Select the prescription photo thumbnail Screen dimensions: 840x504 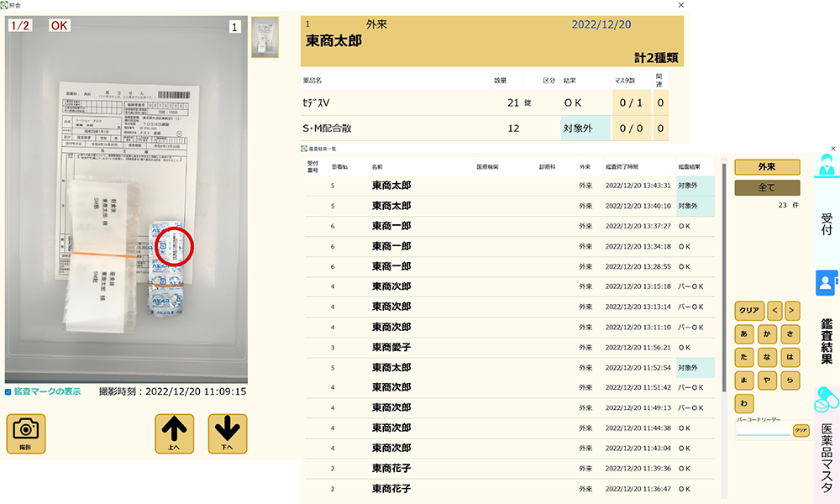(265, 37)
